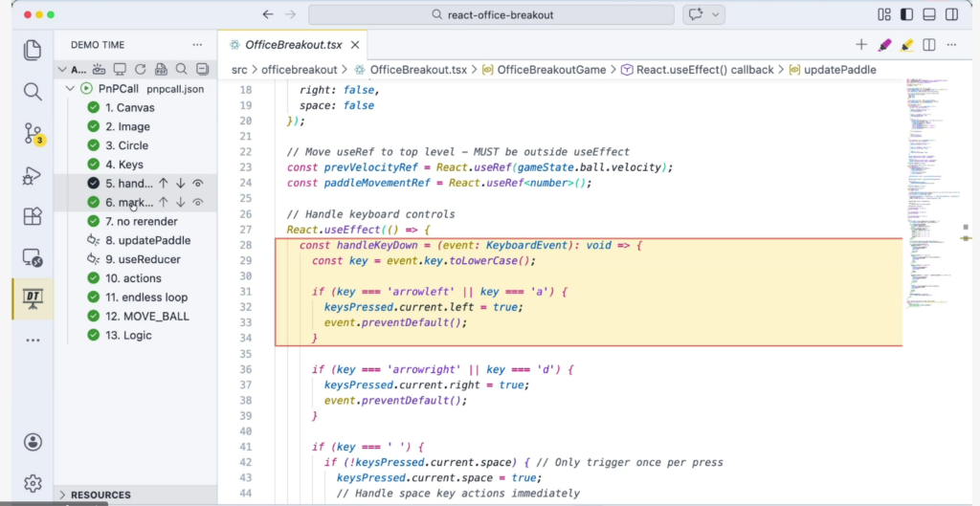Click the yellow highlighter icon
The height and width of the screenshot is (506, 980).
point(907,45)
